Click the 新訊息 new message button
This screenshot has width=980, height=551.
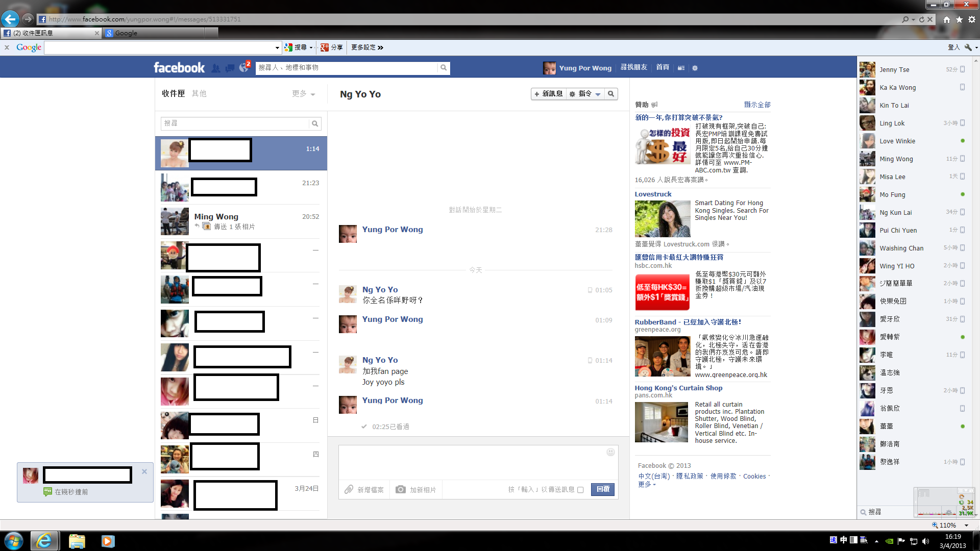(548, 94)
